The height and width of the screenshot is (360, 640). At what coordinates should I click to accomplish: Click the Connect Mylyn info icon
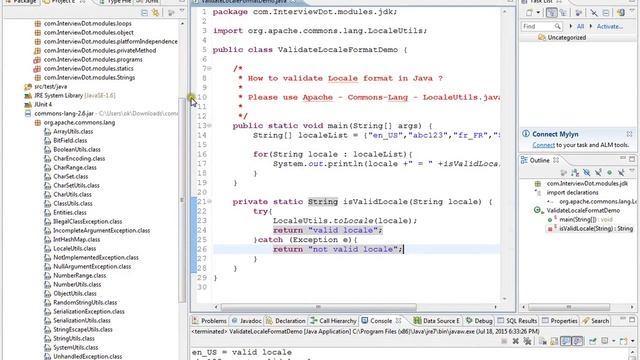(x=526, y=133)
